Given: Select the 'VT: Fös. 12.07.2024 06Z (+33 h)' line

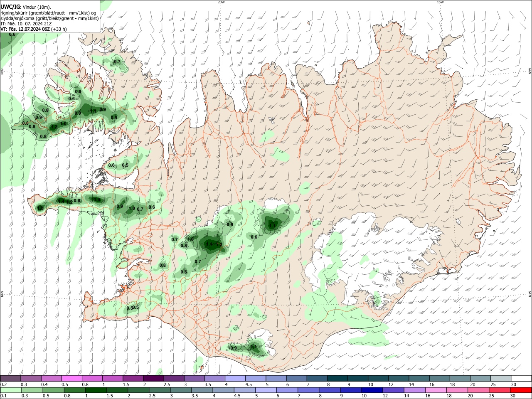Looking at the screenshot, I should [34, 29].
